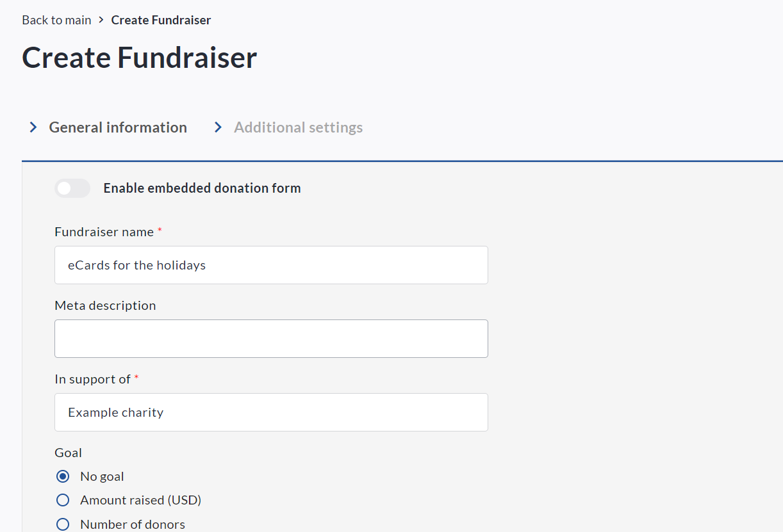Image resolution: width=783 pixels, height=532 pixels.
Task: Expand the chevron beside General information
Action: (x=33, y=127)
